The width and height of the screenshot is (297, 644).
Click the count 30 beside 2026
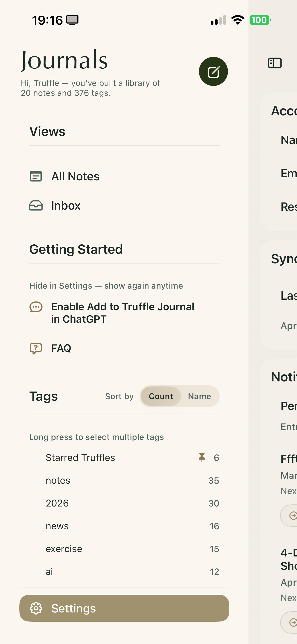(214, 503)
